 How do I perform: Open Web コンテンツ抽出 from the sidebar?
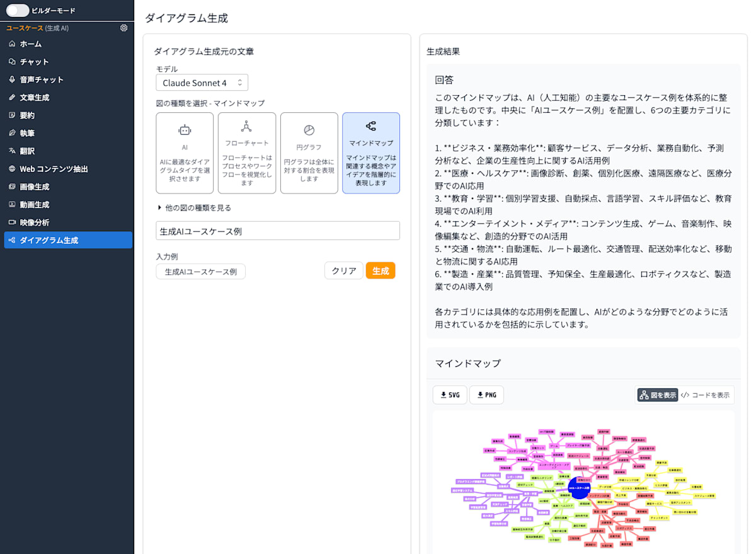tap(68, 169)
